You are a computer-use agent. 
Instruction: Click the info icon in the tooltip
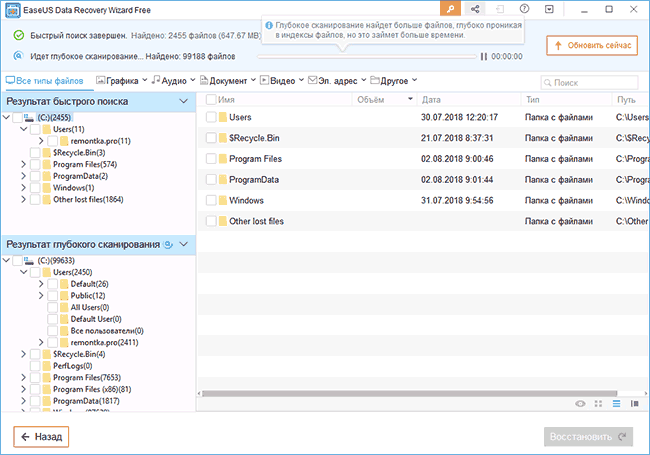269,26
